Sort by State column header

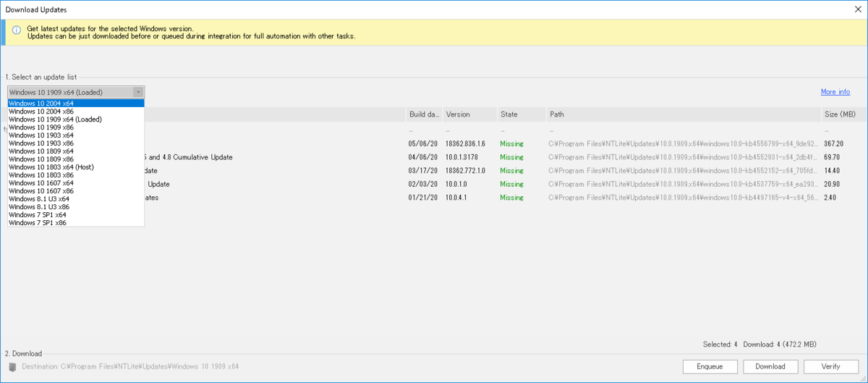pos(522,114)
